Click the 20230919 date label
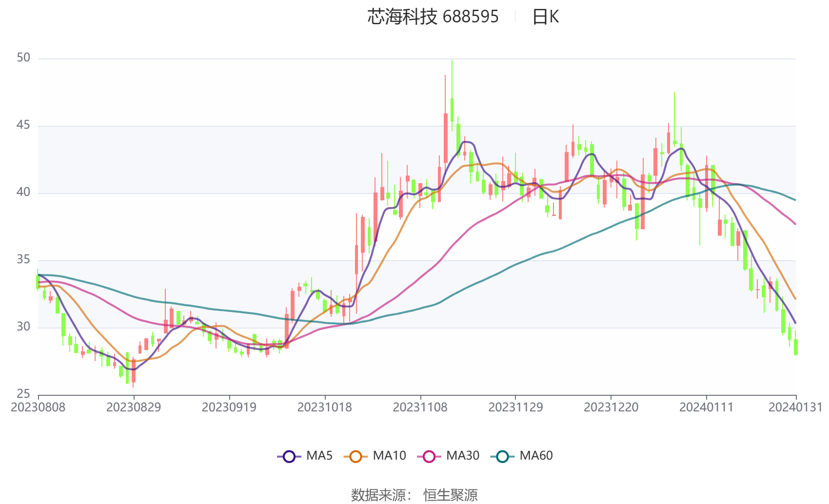 click(229, 407)
